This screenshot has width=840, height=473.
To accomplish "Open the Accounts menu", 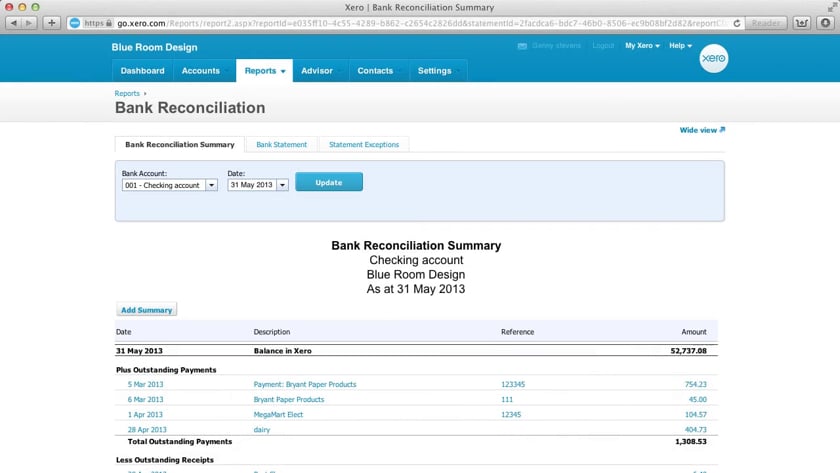I will [x=201, y=71].
